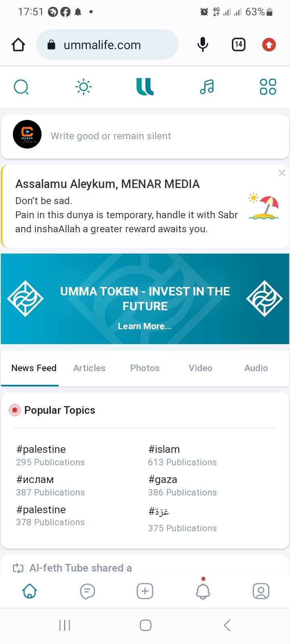Switch to the Articles tab
The width and height of the screenshot is (290, 644).
point(89,368)
